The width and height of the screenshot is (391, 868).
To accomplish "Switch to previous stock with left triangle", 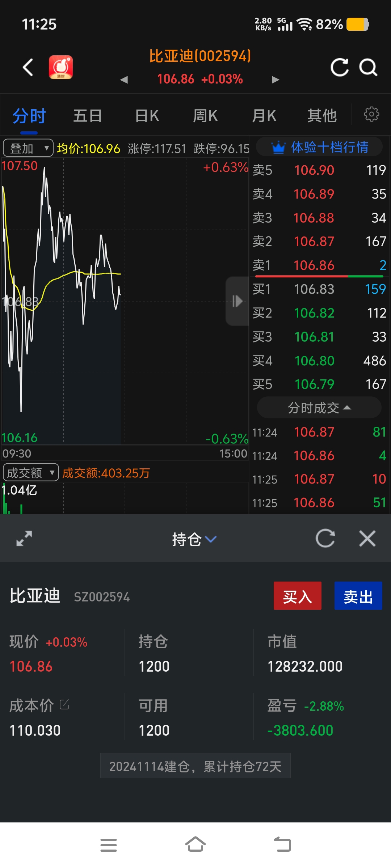I will point(124,80).
